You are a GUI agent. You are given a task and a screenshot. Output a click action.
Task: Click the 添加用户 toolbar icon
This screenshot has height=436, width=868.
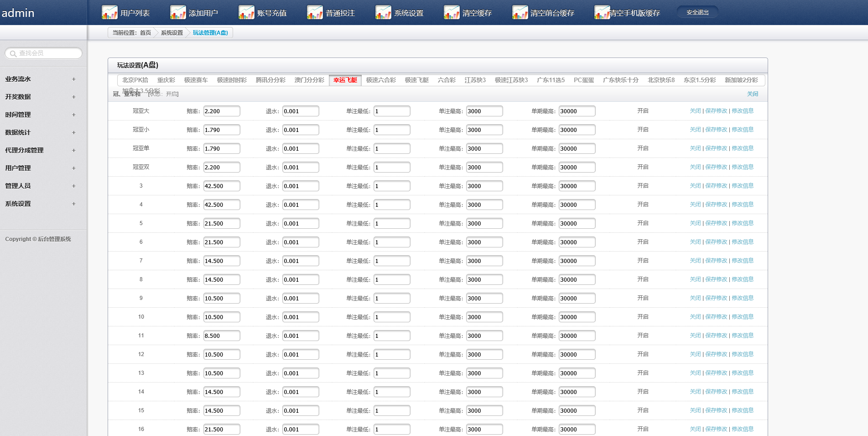pyautogui.click(x=178, y=12)
